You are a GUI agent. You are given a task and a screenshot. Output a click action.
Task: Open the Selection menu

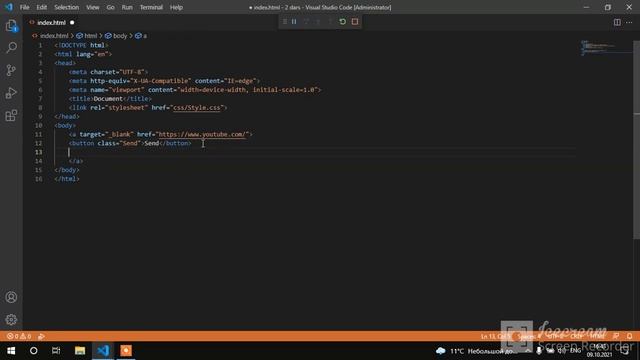click(67, 7)
